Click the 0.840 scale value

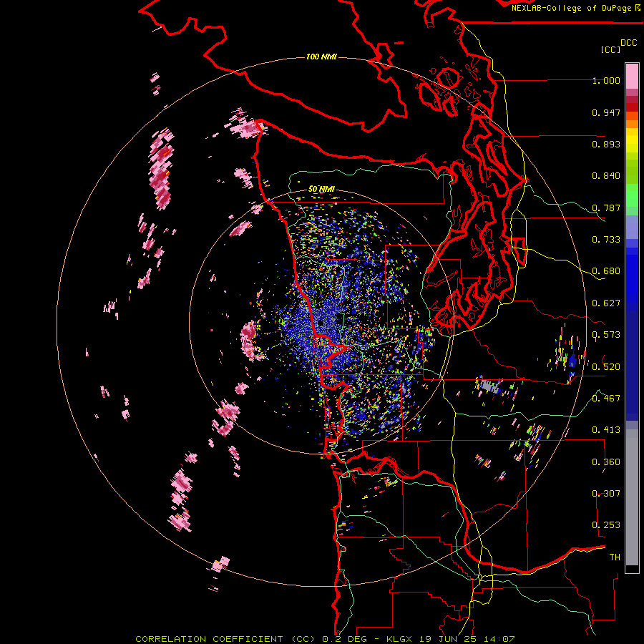tap(606, 176)
